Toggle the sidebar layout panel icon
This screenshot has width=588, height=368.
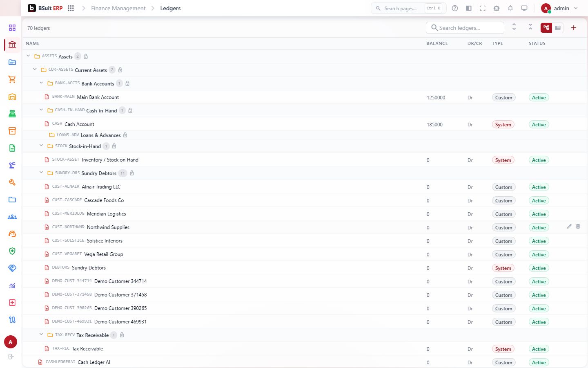[x=469, y=8]
